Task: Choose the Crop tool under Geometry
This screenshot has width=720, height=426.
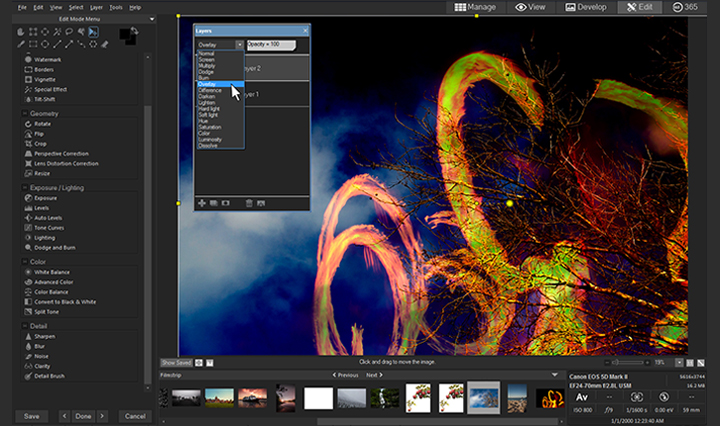Action: [40, 144]
